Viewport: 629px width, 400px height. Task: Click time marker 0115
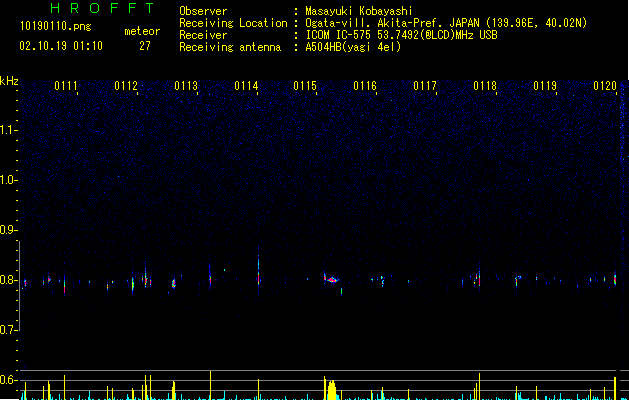(305, 86)
